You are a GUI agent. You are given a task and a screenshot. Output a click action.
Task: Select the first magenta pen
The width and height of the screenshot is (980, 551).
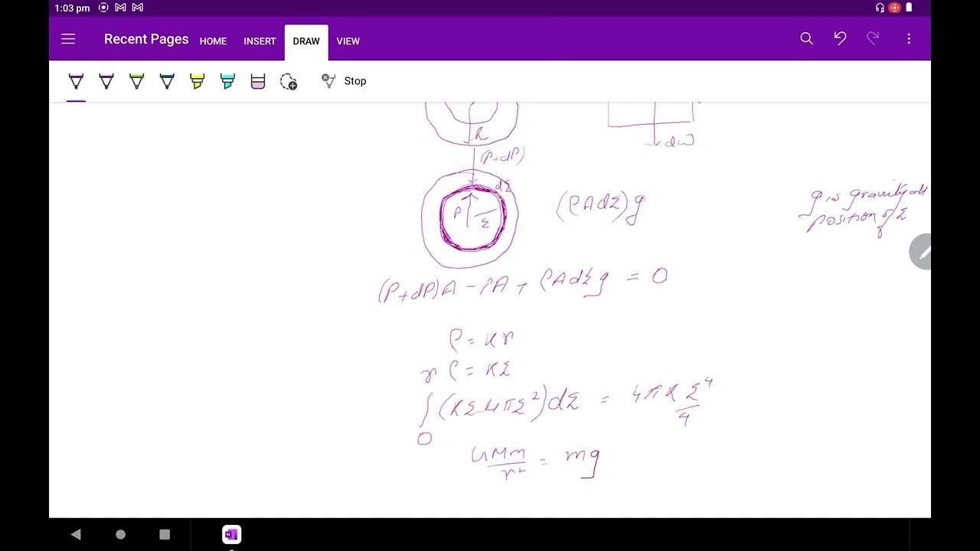tap(76, 81)
